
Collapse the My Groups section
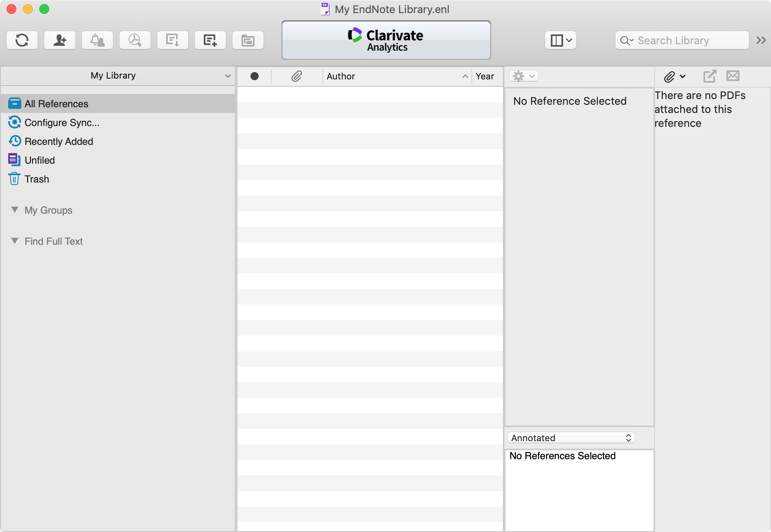pyautogui.click(x=15, y=210)
